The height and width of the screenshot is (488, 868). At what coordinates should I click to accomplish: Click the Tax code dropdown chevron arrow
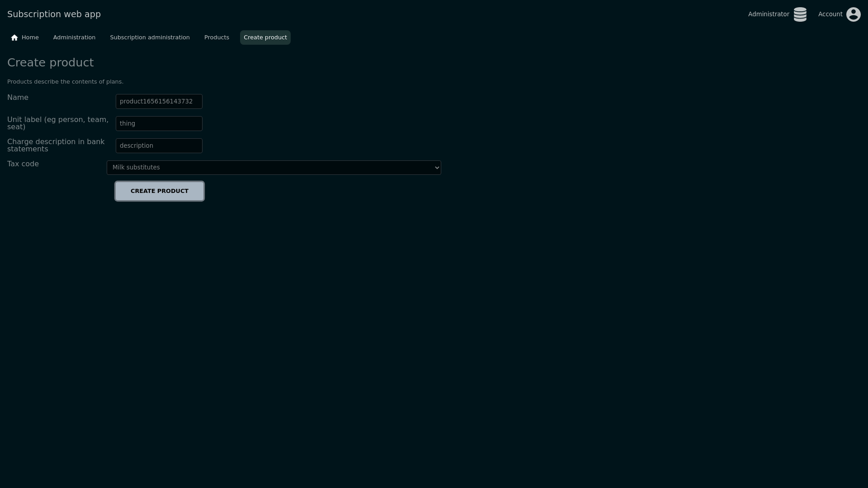pyautogui.click(x=437, y=168)
